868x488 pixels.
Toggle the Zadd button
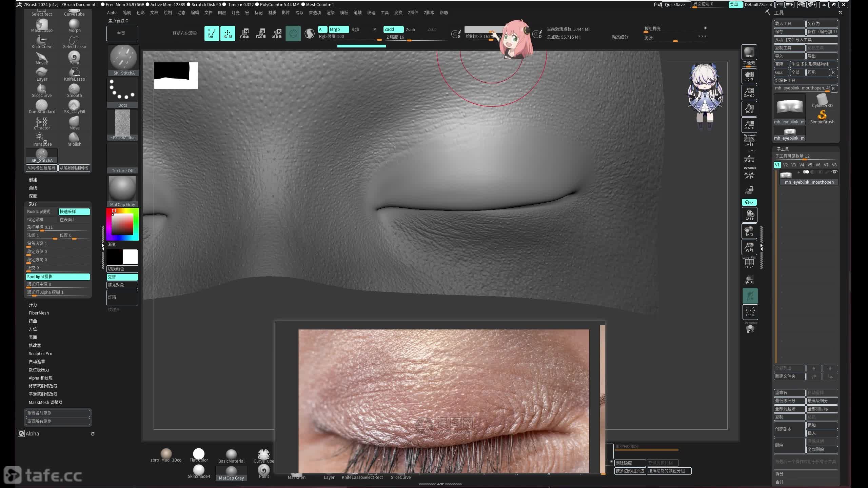click(393, 29)
